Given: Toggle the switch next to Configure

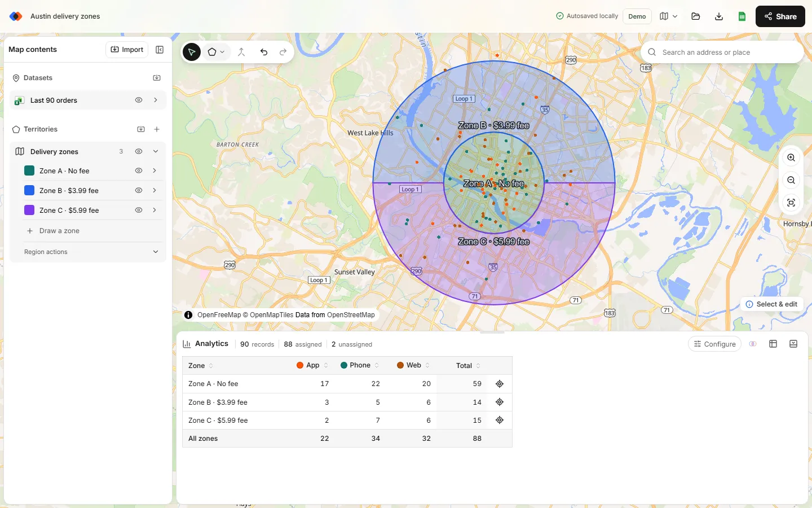Looking at the screenshot, I should click(x=753, y=344).
